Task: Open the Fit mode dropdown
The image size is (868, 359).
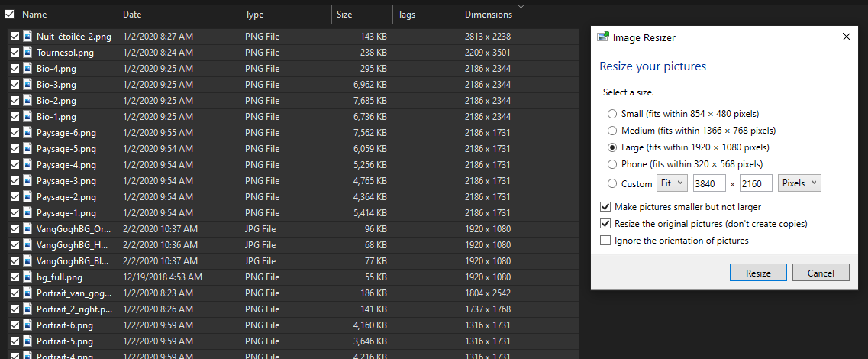Action: (672, 183)
